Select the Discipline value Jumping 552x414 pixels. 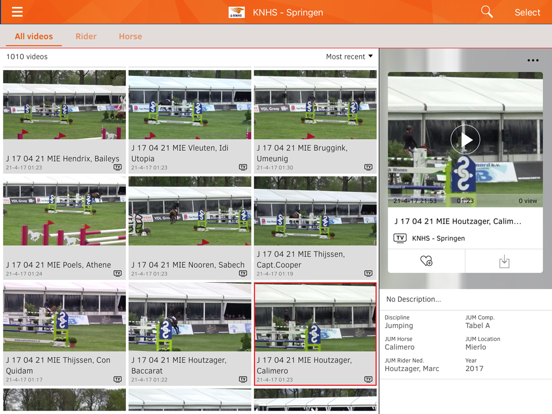point(399,326)
